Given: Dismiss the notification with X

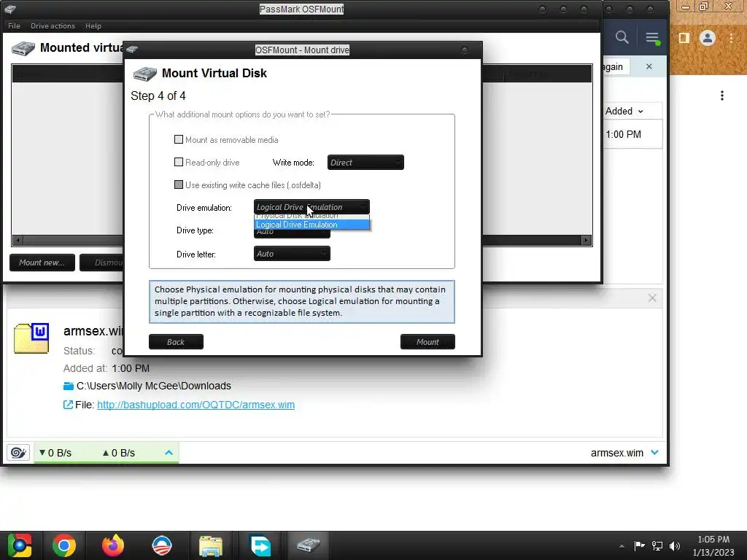Looking at the screenshot, I should point(649,66).
